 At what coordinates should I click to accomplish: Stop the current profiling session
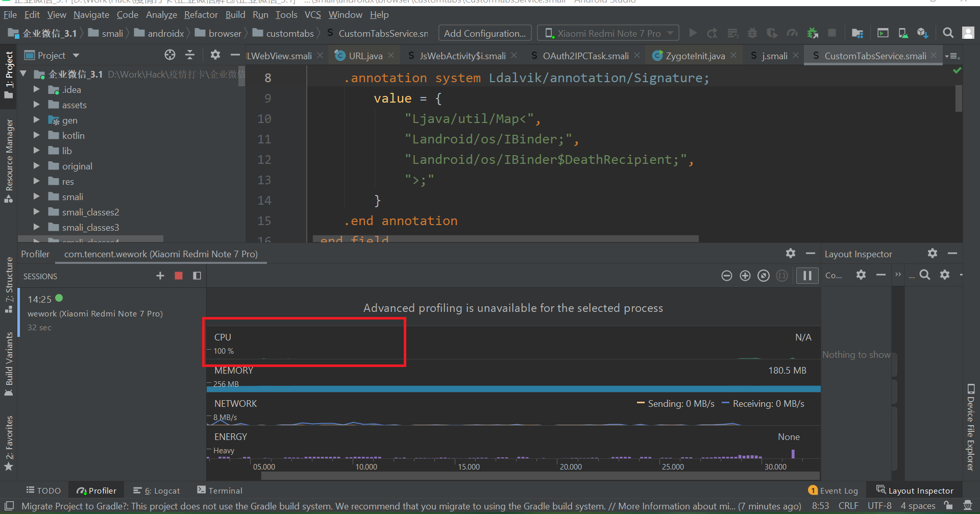point(179,276)
